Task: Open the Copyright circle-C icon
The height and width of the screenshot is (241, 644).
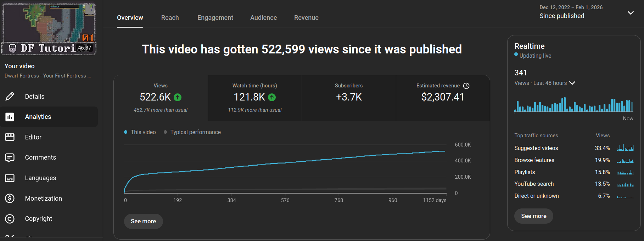Action: (x=10, y=219)
